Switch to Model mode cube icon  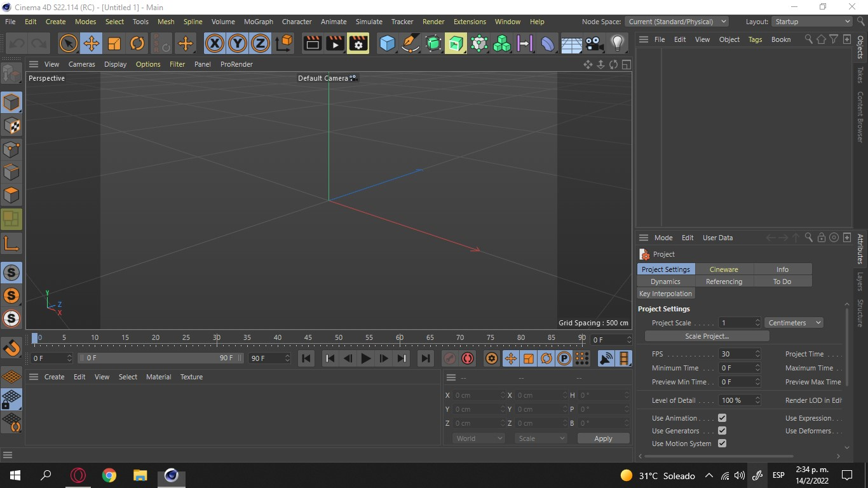point(11,102)
